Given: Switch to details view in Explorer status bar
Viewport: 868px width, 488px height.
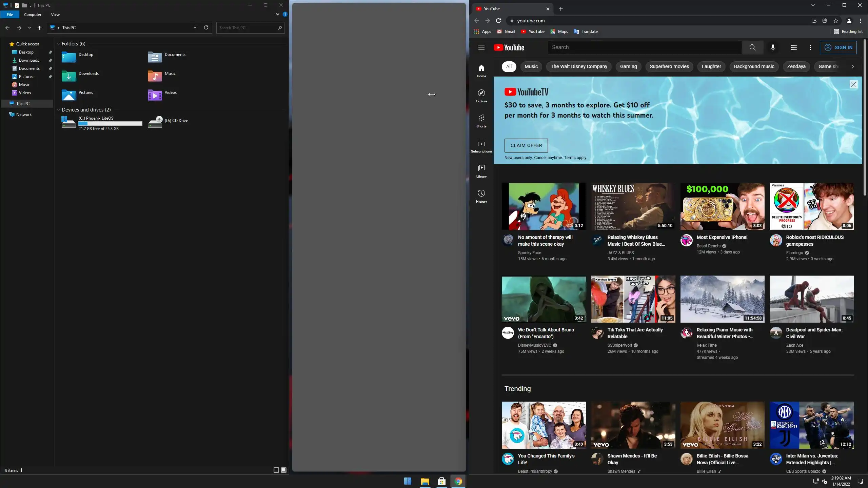Looking at the screenshot, I should [276, 470].
